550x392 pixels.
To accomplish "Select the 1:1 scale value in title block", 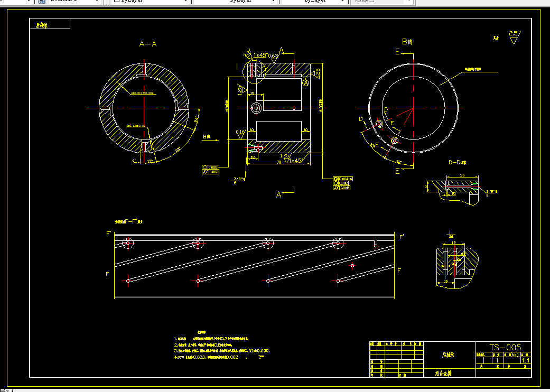I will [x=526, y=360].
